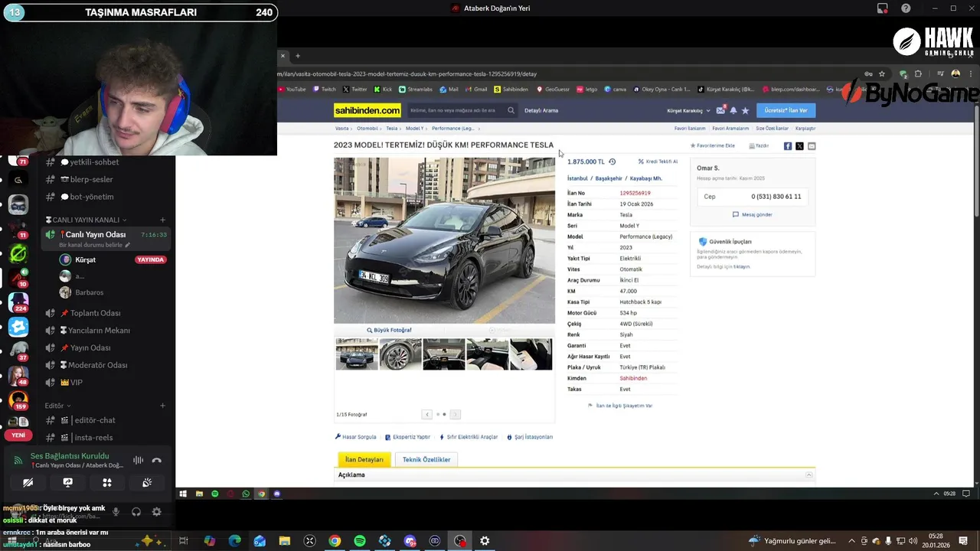980x551 pixels.
Task: Show next photo thumbnails page
Action: [x=455, y=414]
